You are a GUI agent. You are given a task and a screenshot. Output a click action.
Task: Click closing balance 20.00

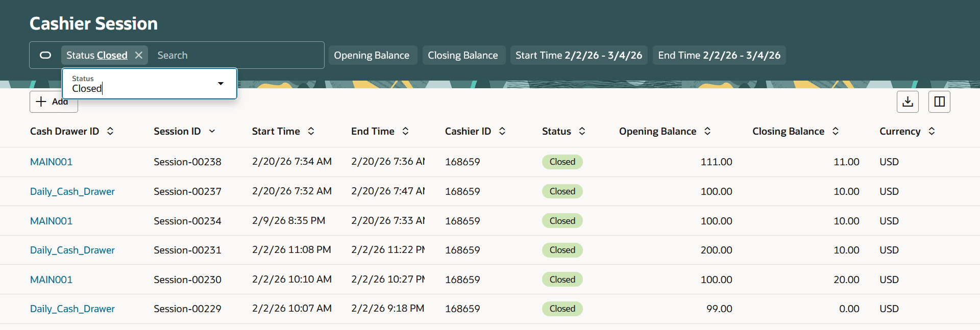[x=846, y=280]
